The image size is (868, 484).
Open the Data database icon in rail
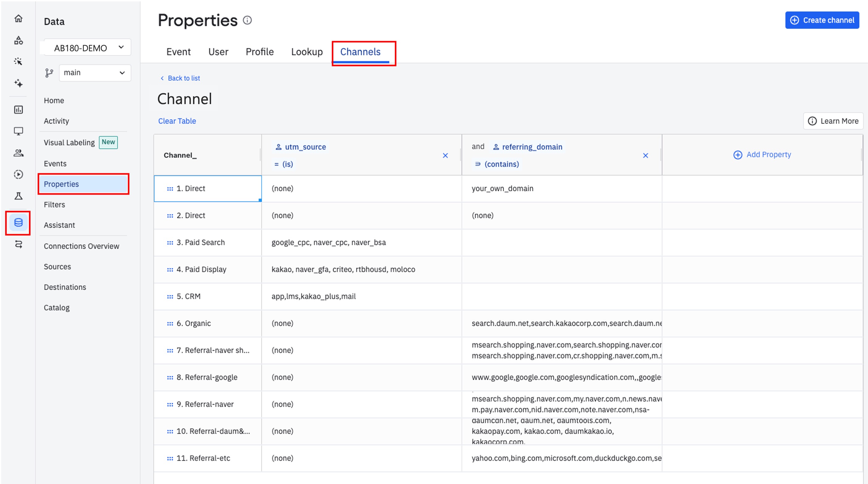tap(18, 222)
